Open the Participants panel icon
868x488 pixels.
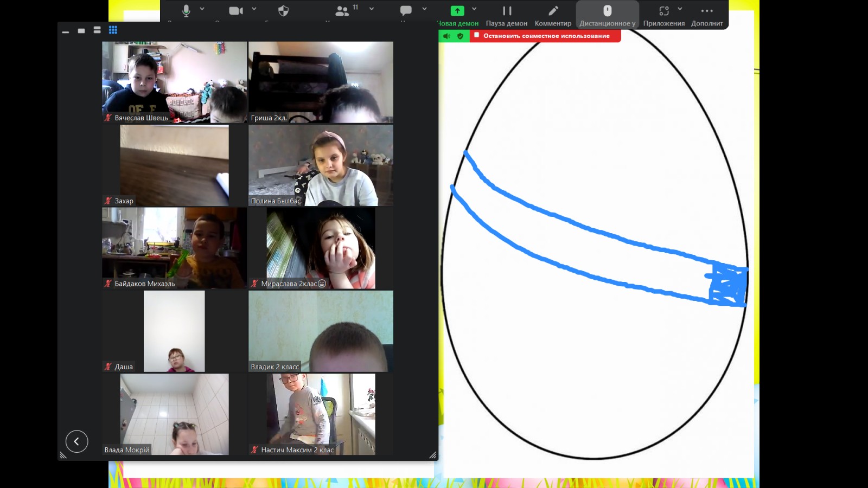tap(342, 11)
